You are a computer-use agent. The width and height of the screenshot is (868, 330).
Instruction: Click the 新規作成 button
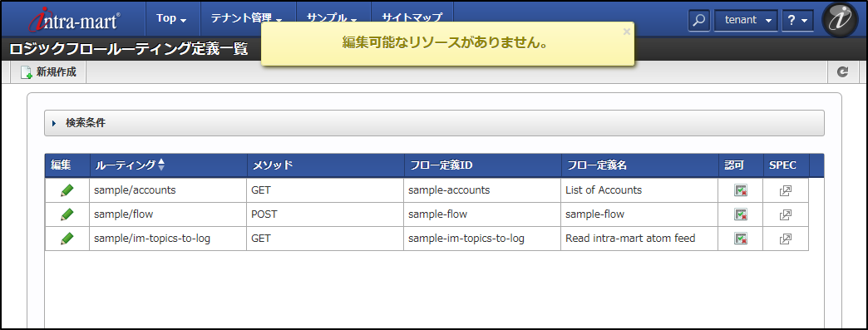click(x=48, y=72)
